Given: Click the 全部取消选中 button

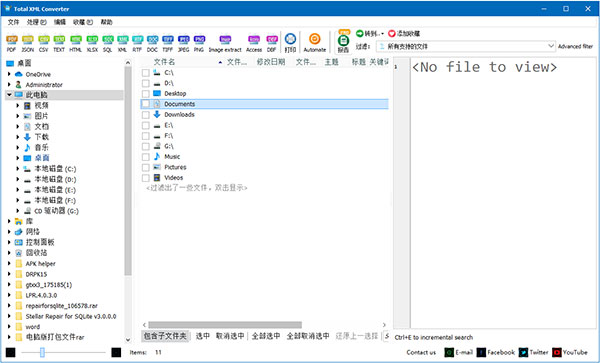Looking at the screenshot, I should click(308, 336).
